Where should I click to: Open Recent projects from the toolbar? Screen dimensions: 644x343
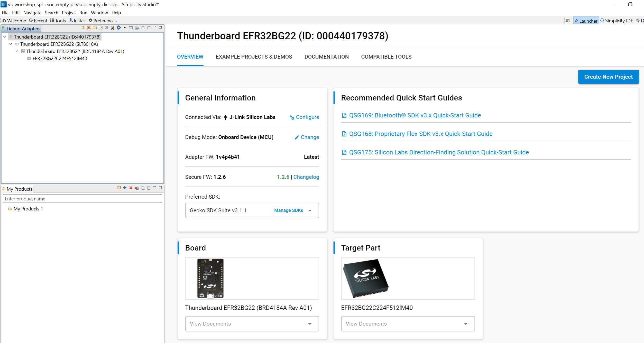pyautogui.click(x=38, y=21)
